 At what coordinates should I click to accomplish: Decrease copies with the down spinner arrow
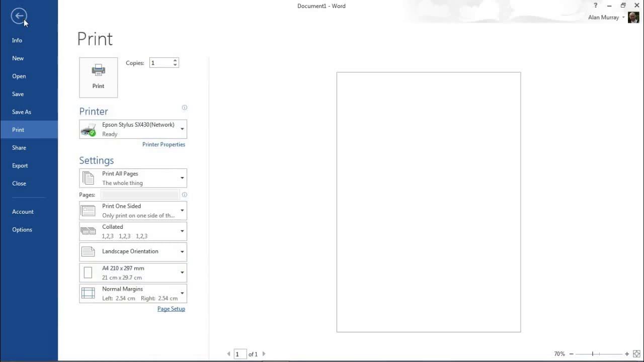coord(175,65)
